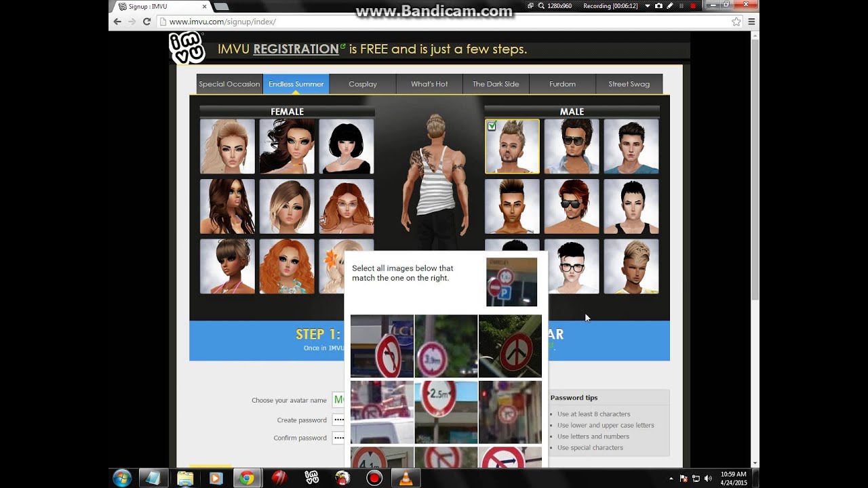This screenshot has width=868, height=488.
Task: Select male avatar with black hair and eyeglasses
Action: (x=572, y=266)
